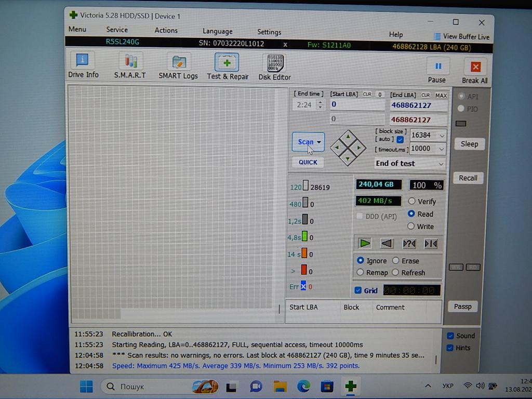Image resolution: width=532 pixels, height=399 pixels.
Task: Select the Ignore radio option
Action: [x=361, y=260]
